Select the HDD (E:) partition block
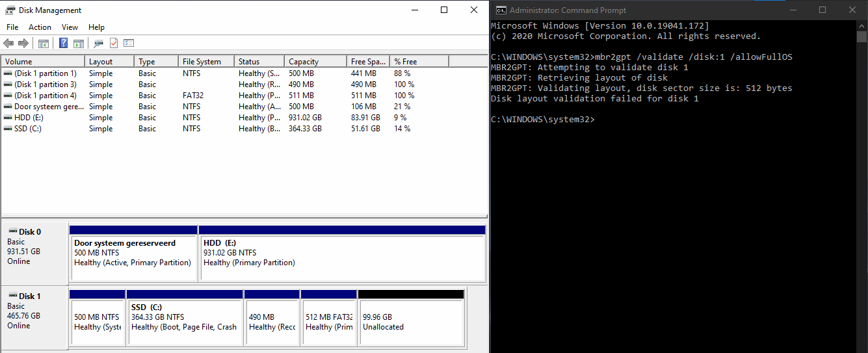 (x=342, y=253)
